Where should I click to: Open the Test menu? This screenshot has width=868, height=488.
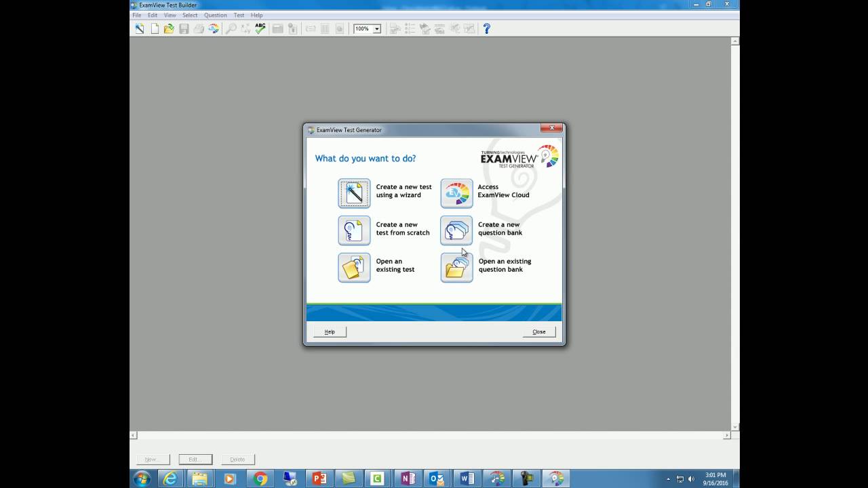pyautogui.click(x=239, y=15)
